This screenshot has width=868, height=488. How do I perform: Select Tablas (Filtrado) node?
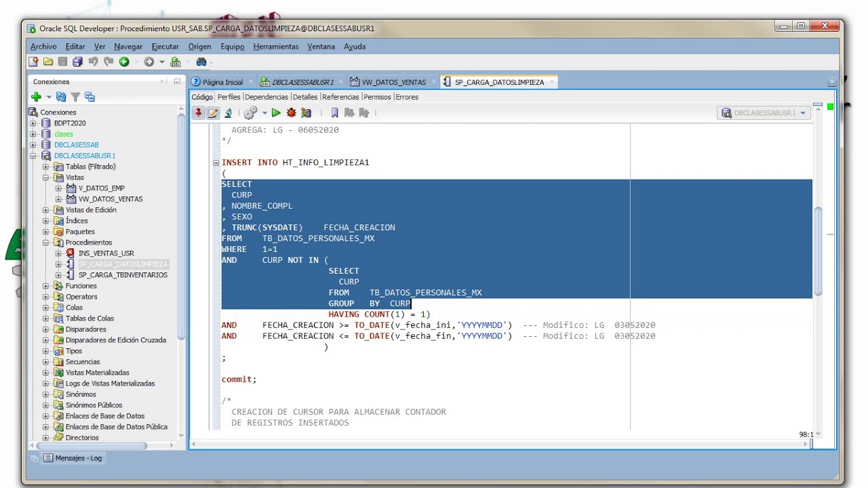[90, 167]
